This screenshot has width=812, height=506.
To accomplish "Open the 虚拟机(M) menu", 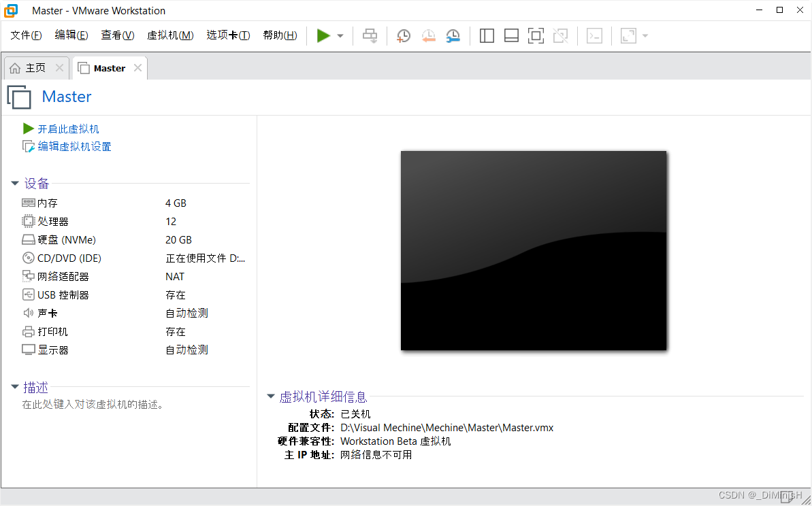I will 170,35.
